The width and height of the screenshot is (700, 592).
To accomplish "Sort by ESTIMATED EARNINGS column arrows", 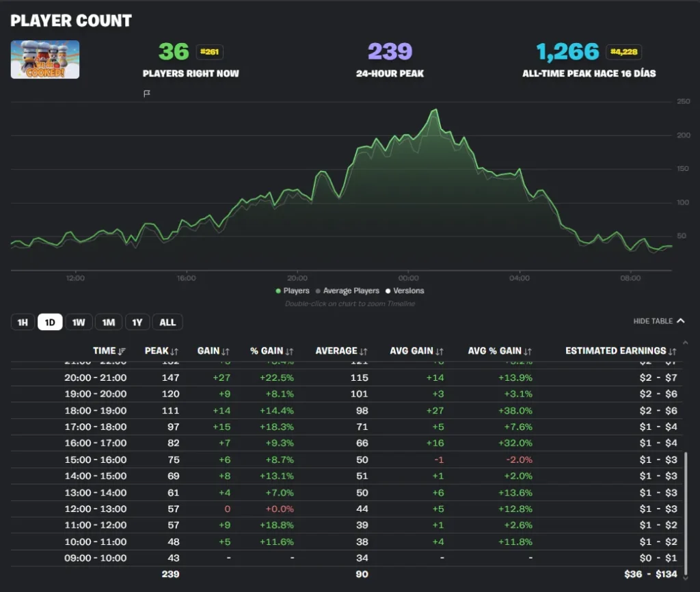I will coord(672,351).
